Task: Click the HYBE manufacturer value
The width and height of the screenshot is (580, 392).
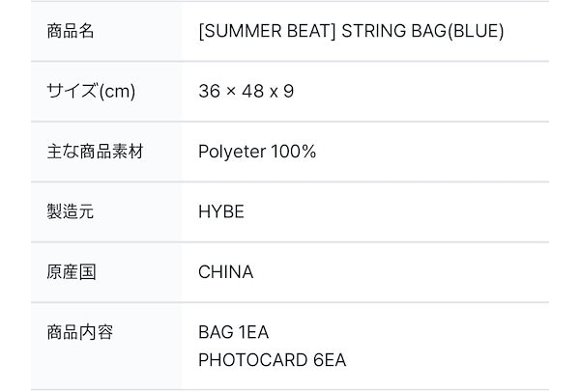Action: [x=220, y=211]
